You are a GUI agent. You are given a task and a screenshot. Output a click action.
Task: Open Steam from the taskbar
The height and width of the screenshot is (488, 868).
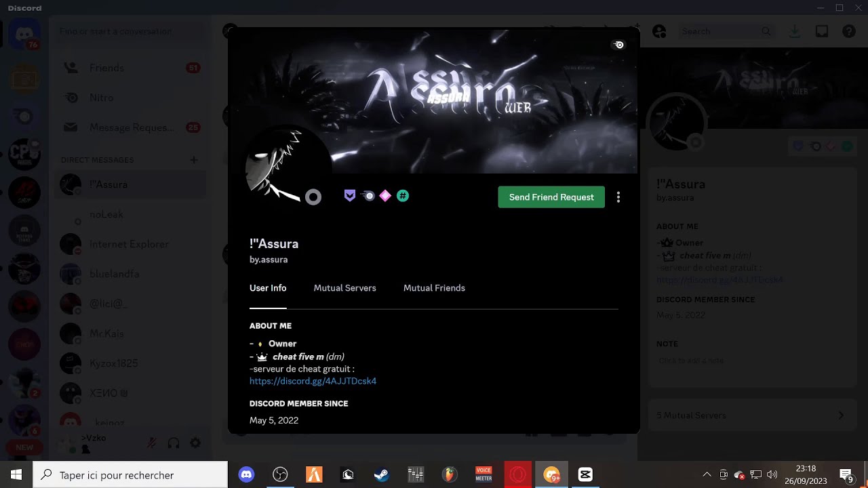[382, 474]
